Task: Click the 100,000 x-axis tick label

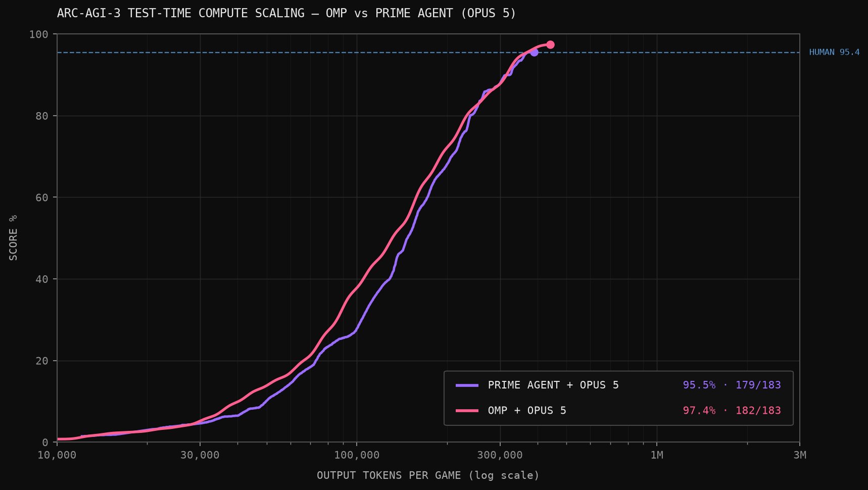Action: point(357,455)
